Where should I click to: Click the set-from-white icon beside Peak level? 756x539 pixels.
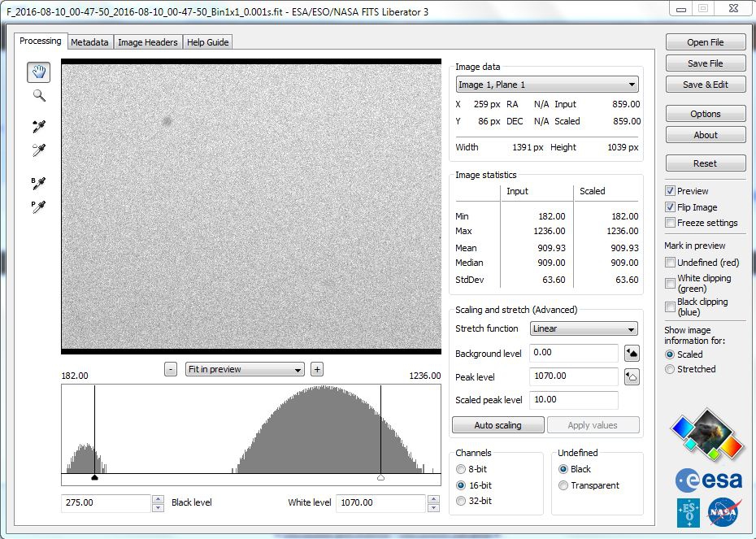pos(632,377)
